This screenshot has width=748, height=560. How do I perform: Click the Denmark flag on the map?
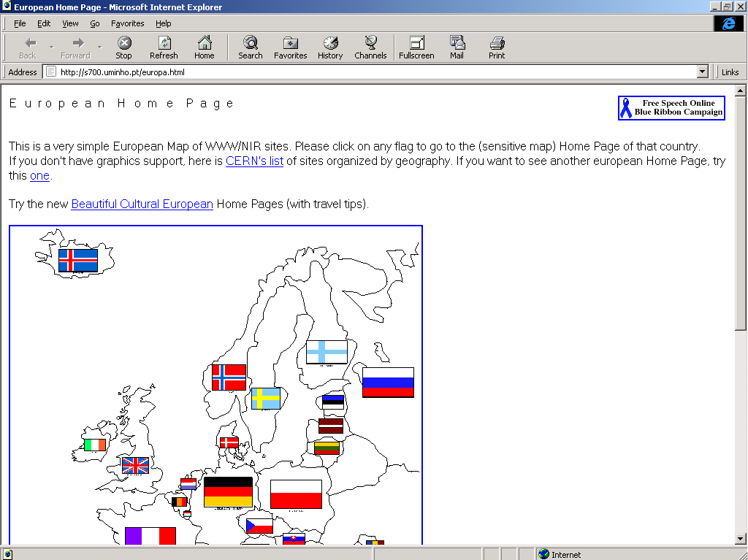229,442
